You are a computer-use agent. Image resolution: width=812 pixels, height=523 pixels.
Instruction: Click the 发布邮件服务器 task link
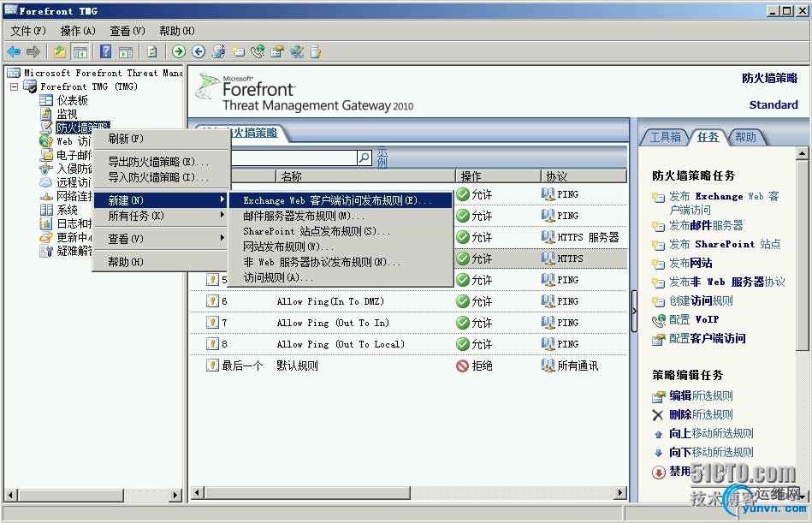[x=706, y=225]
